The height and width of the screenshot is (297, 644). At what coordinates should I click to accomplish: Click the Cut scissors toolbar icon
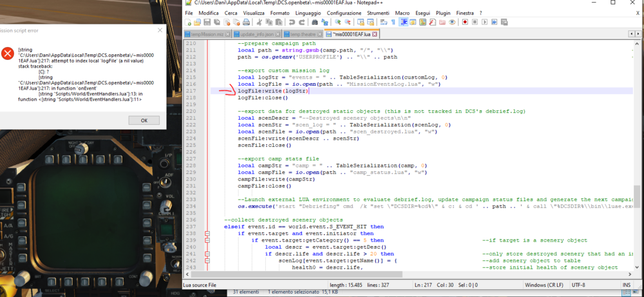[260, 22]
